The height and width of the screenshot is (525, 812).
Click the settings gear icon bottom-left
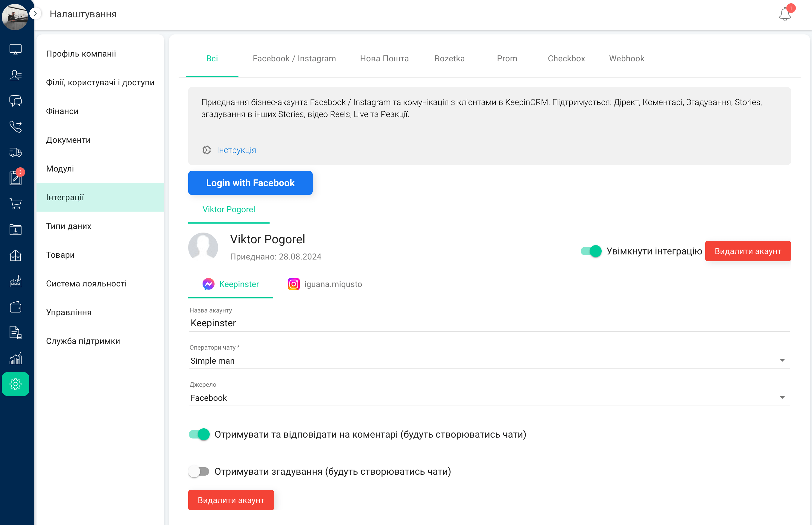click(x=16, y=383)
